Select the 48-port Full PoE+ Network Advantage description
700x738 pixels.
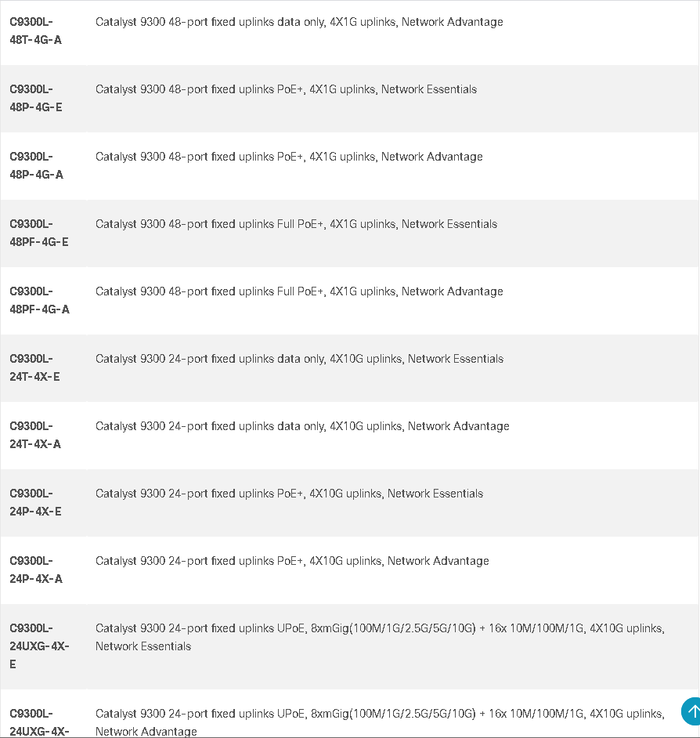click(x=299, y=291)
